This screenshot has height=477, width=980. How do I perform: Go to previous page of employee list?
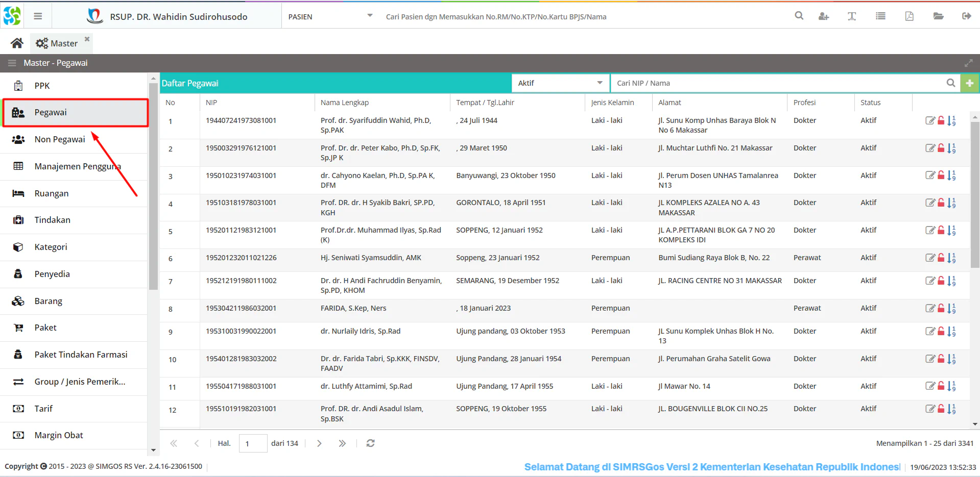[x=197, y=443]
